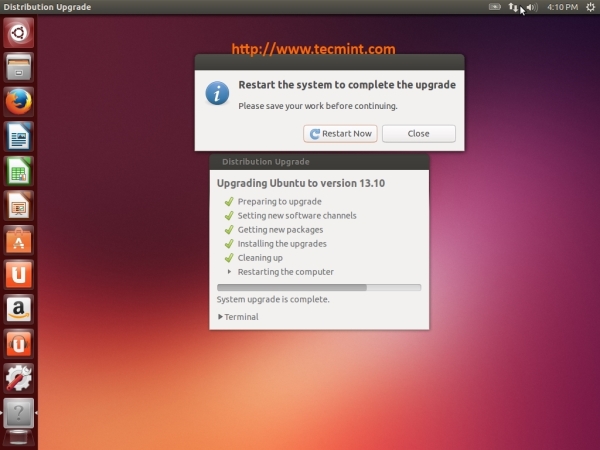600x450 pixels.
Task: Launch LibreOffice Writer from the launcher
Action: click(x=18, y=136)
